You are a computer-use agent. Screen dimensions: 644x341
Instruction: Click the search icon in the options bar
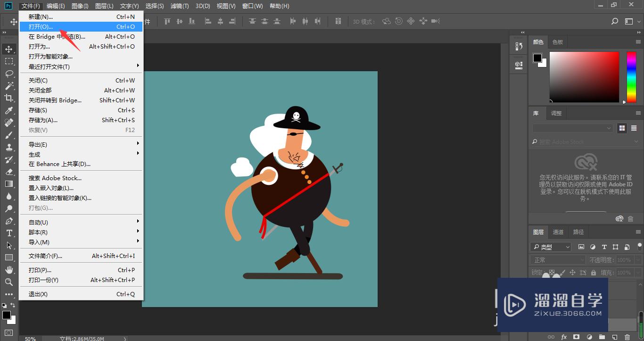point(615,21)
